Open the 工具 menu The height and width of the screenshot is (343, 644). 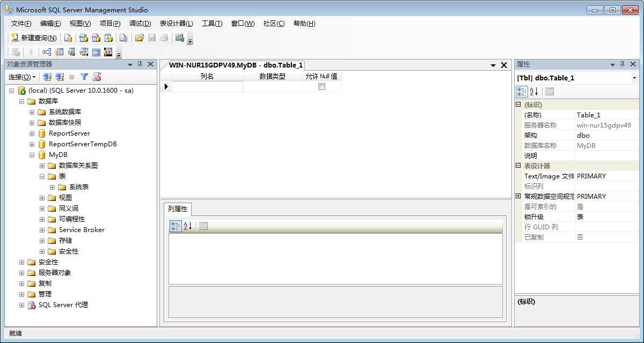click(x=212, y=24)
